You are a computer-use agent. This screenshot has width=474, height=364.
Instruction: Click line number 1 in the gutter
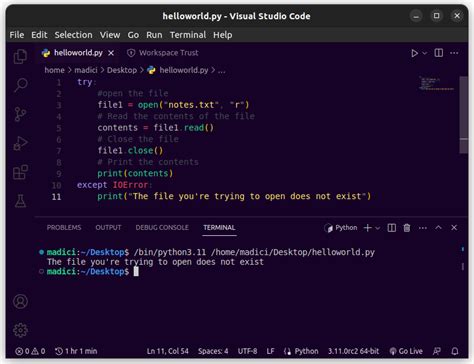pos(59,82)
